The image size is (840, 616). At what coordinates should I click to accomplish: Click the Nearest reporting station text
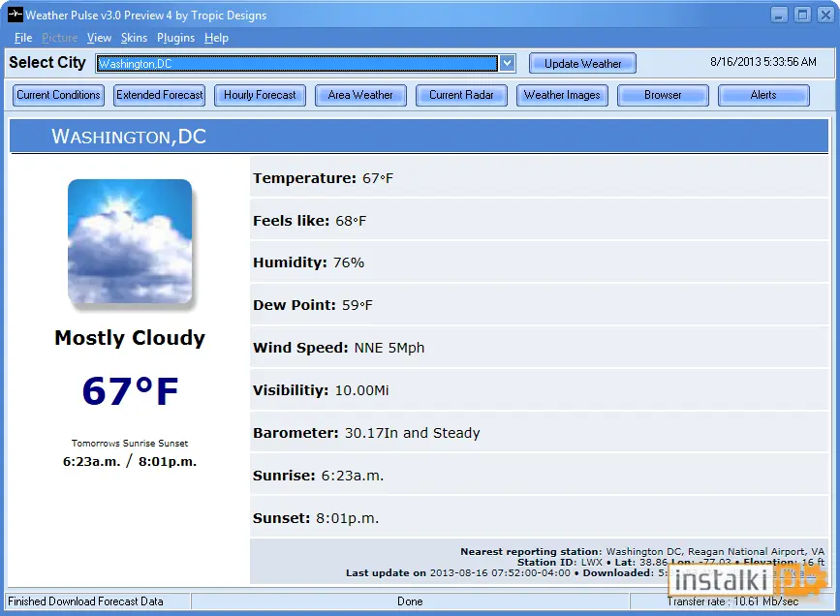pyautogui.click(x=642, y=552)
